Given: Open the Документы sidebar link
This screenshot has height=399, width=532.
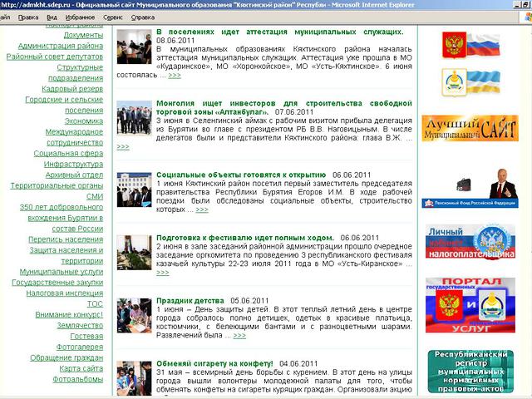Looking at the screenshot, I should (x=83, y=35).
